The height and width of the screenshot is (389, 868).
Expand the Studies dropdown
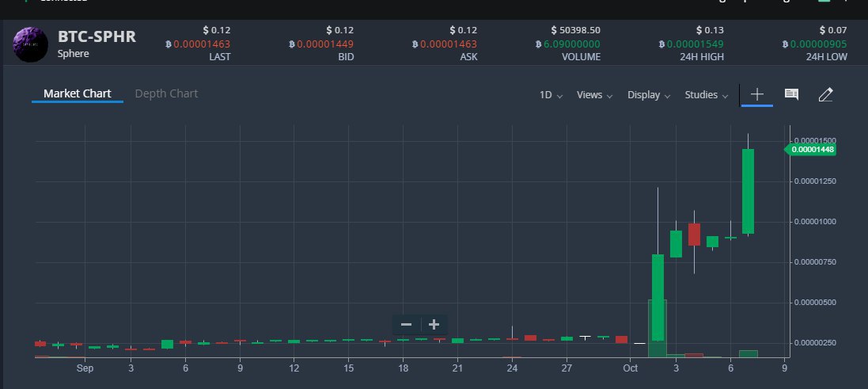(707, 95)
